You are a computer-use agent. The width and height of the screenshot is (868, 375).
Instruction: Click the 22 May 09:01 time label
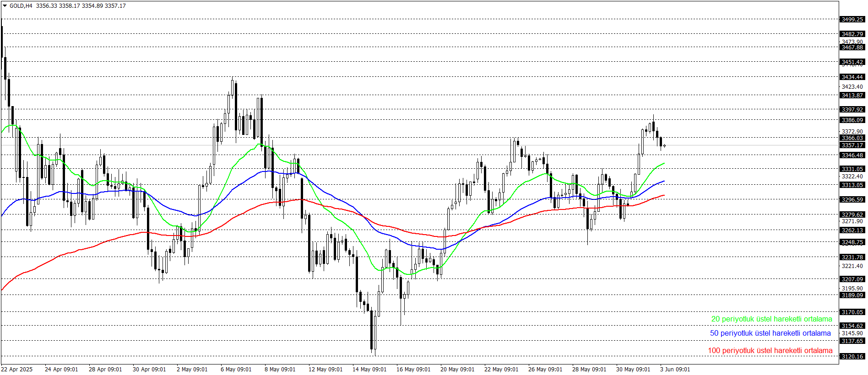501,370
